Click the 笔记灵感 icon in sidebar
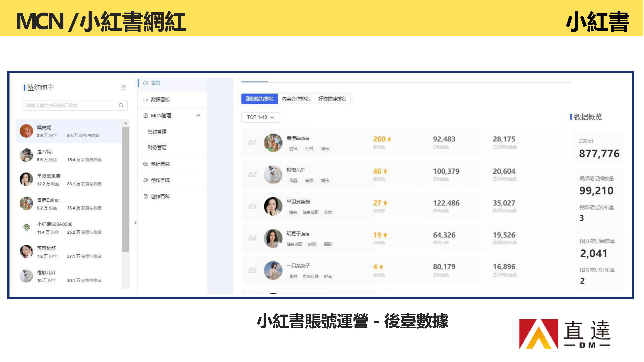644x362 pixels. 146,164
